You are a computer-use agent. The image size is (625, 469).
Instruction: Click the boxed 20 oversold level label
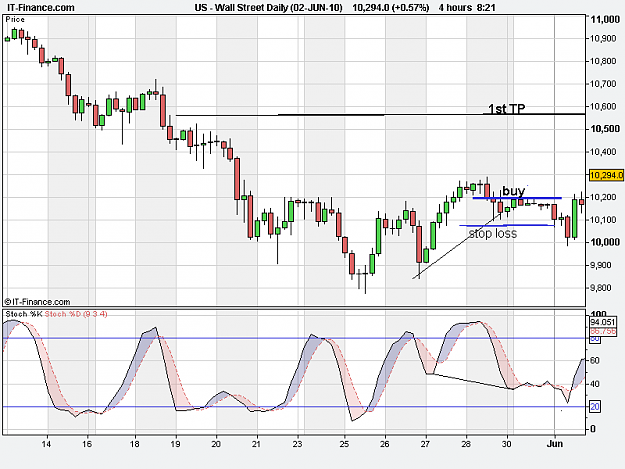point(595,407)
